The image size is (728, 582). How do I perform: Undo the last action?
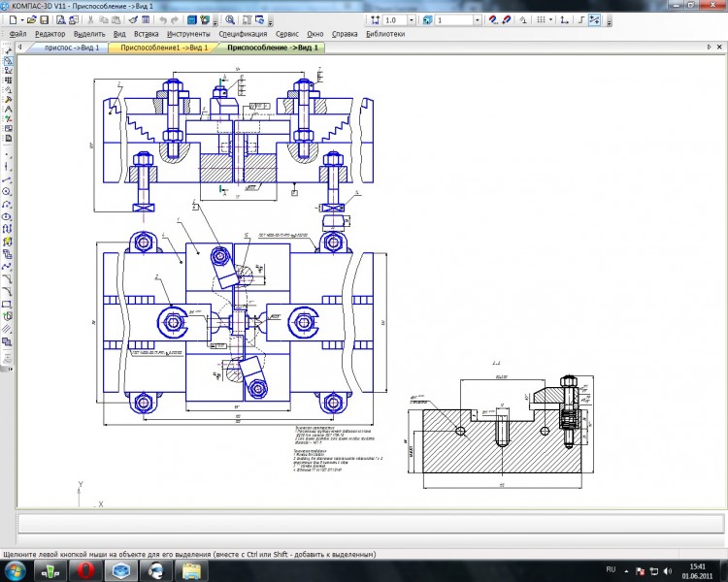pyautogui.click(x=162, y=20)
